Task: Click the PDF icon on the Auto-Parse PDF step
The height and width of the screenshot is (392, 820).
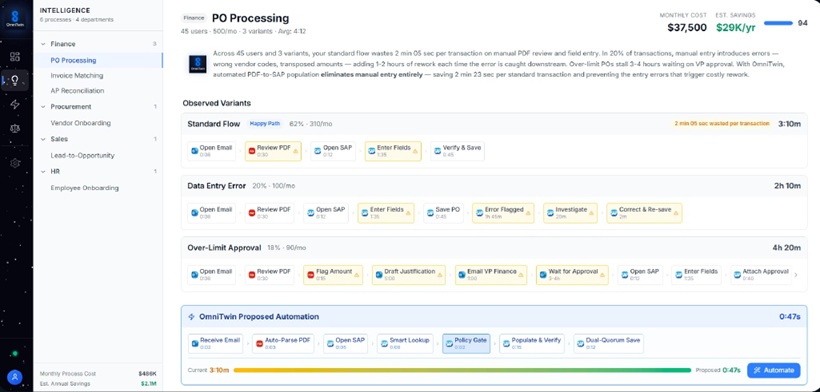Action: click(259, 343)
